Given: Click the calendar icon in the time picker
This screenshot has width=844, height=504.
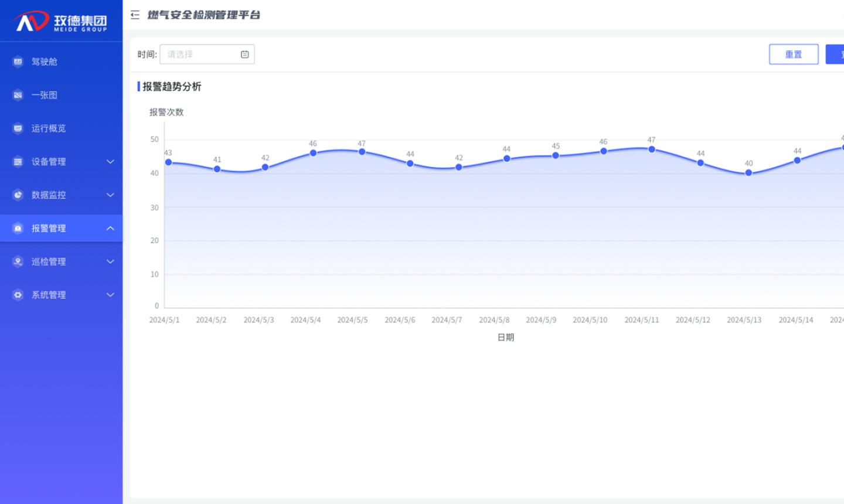Looking at the screenshot, I should (x=245, y=54).
